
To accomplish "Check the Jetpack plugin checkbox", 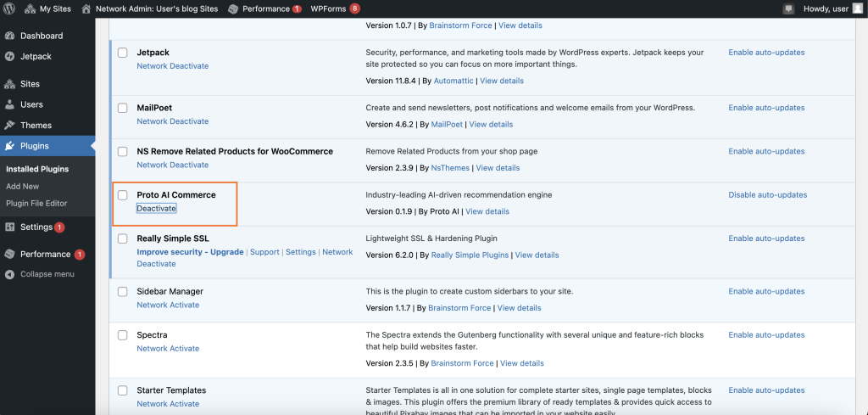I will coord(122,53).
